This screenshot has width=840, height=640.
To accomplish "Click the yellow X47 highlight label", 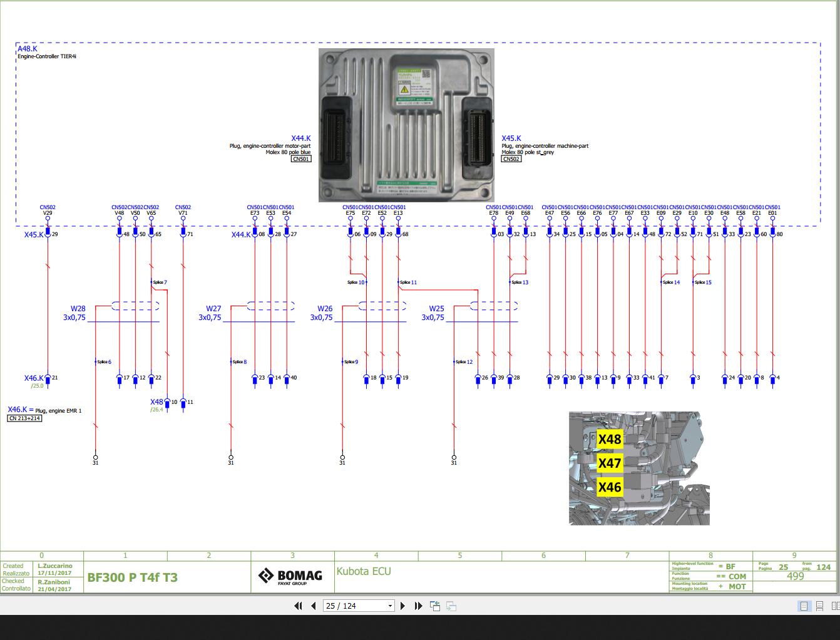I will [x=609, y=463].
